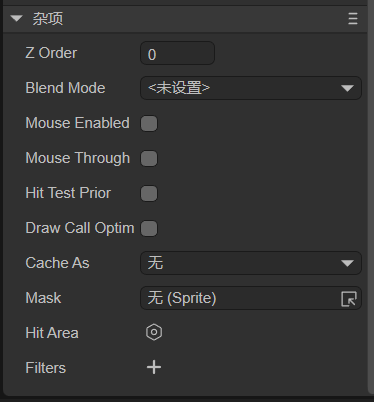This screenshot has width=374, height=402.
Task: Open the Blend Mode dropdown
Action: point(251,88)
